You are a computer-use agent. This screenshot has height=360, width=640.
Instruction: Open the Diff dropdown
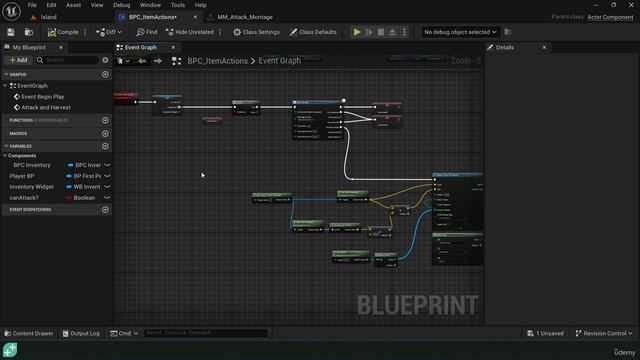(x=109, y=32)
